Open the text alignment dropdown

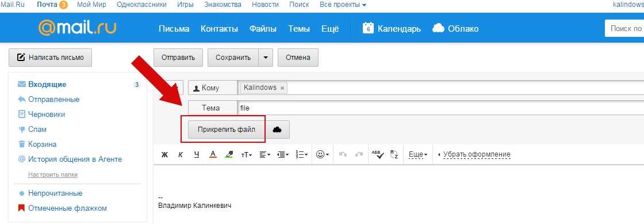click(265, 154)
